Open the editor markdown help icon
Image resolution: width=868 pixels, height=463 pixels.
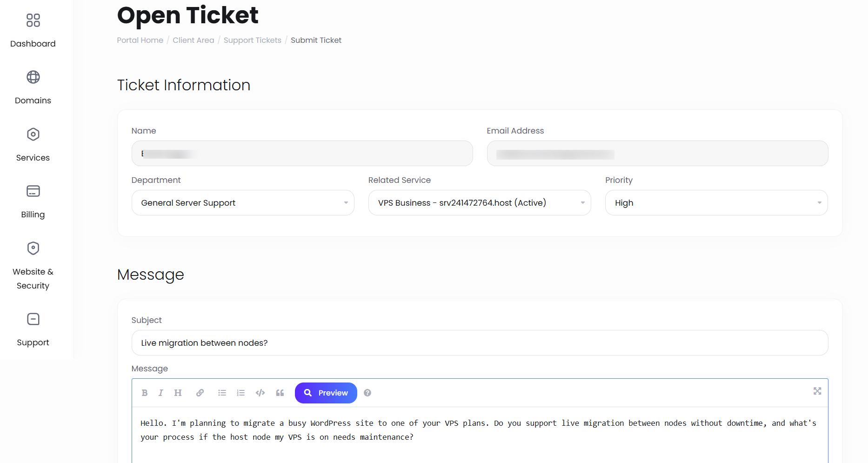[367, 393]
